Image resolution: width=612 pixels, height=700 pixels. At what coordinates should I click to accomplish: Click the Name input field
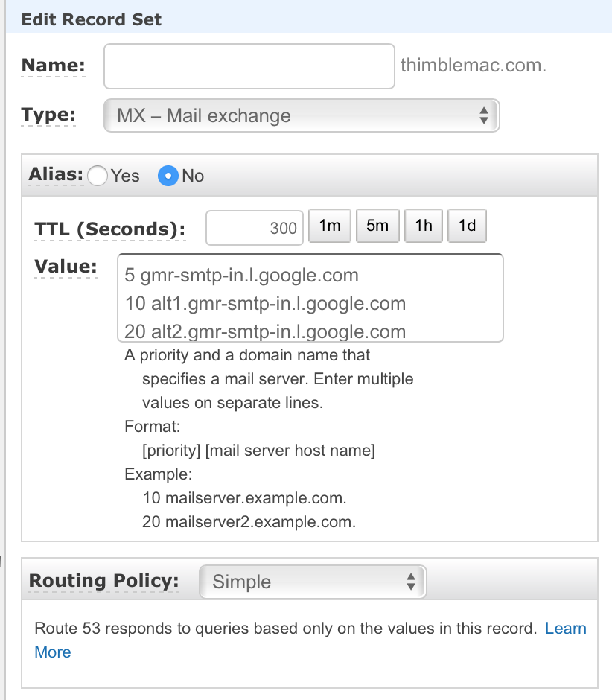[249, 66]
